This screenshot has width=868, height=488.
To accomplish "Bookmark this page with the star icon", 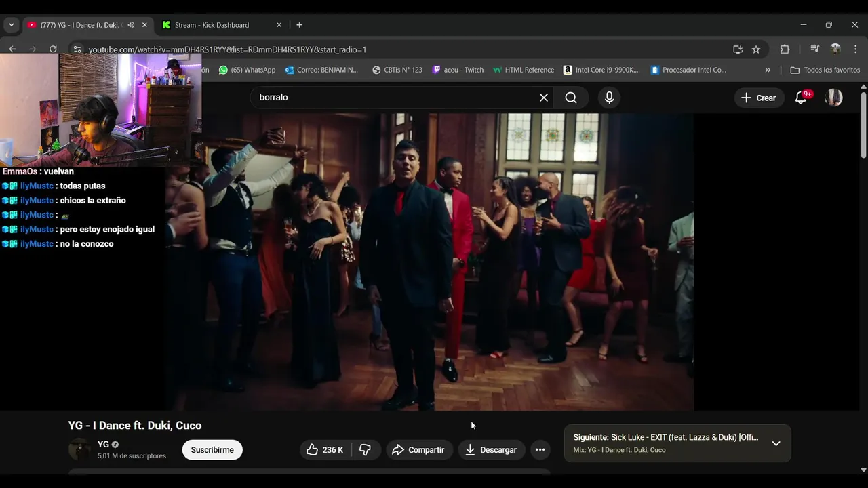I will (x=756, y=49).
